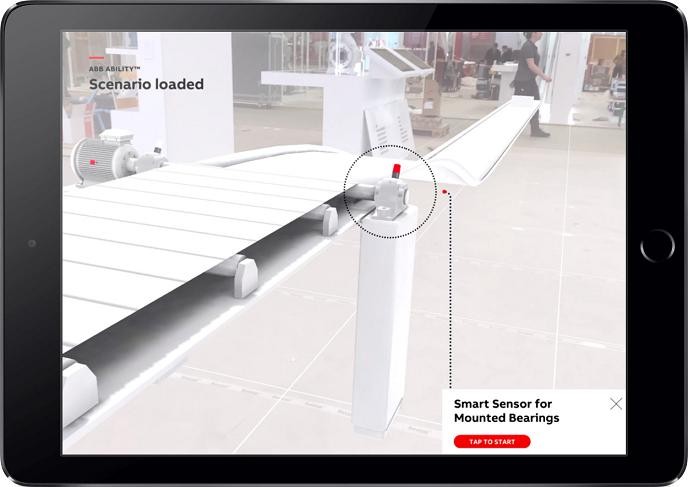The height and width of the screenshot is (487, 688).
Task: Tap the electric motor 3D model
Action: coord(105,157)
